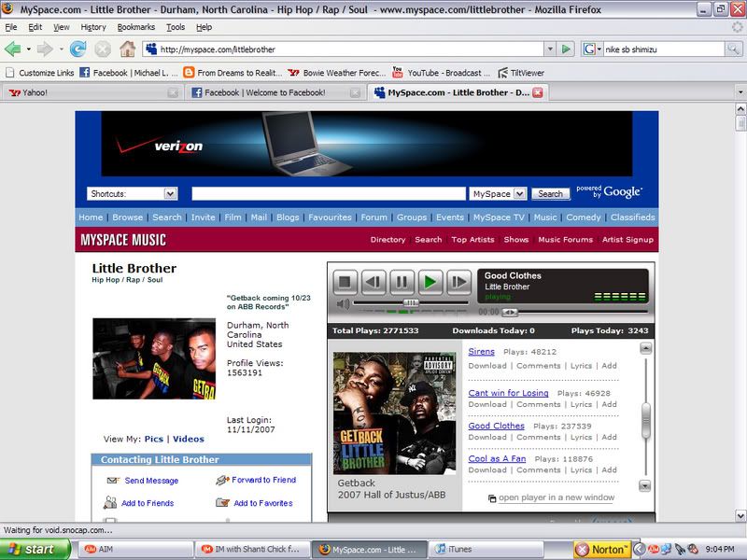Open the Tools menu

pos(176,27)
